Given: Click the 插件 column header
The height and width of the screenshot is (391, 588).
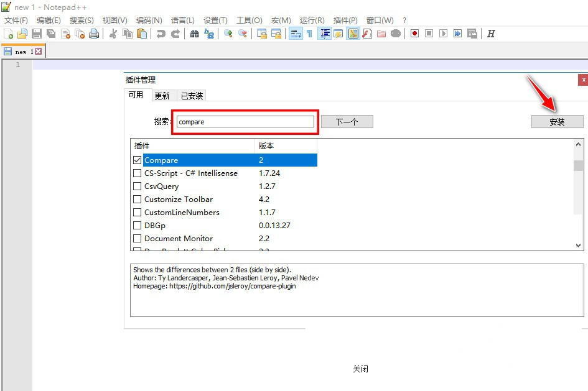Looking at the screenshot, I should (x=193, y=145).
